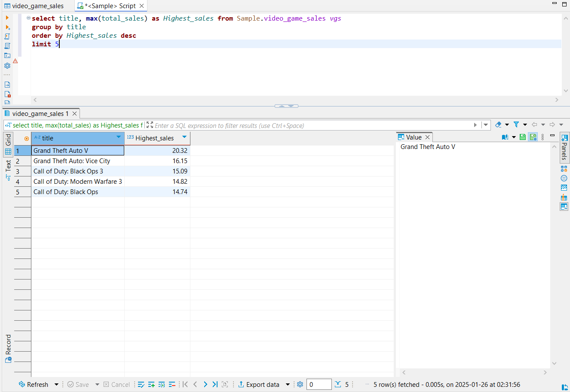This screenshot has height=392, width=570.
Task: Select the Grand Theft Auto V cell
Action: [x=78, y=151]
